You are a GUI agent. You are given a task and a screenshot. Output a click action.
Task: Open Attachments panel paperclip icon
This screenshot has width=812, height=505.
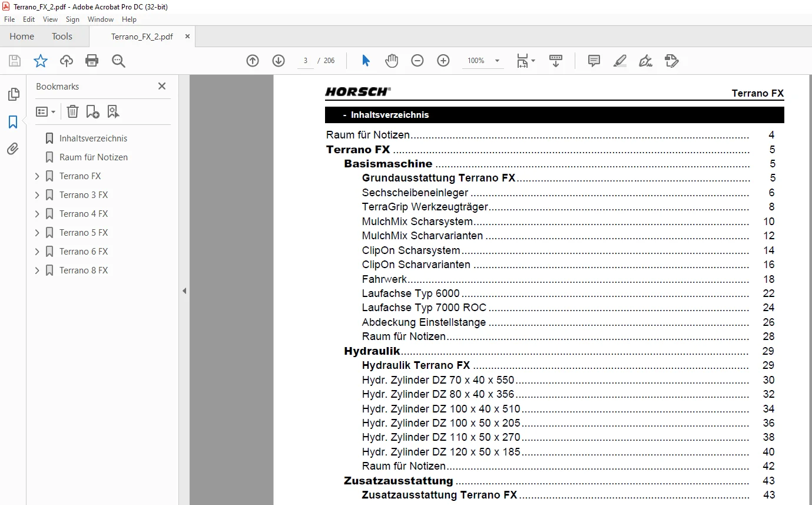point(13,149)
